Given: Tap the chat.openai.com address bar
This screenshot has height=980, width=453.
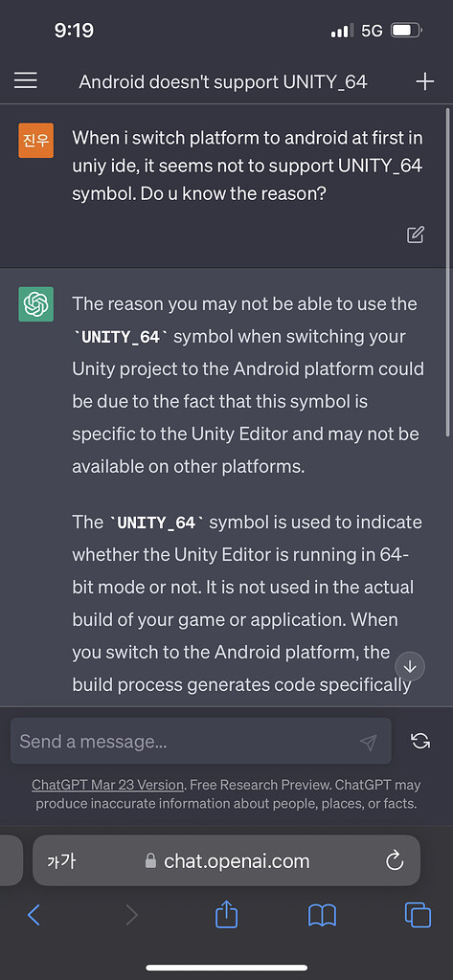Looking at the screenshot, I should (x=226, y=860).
